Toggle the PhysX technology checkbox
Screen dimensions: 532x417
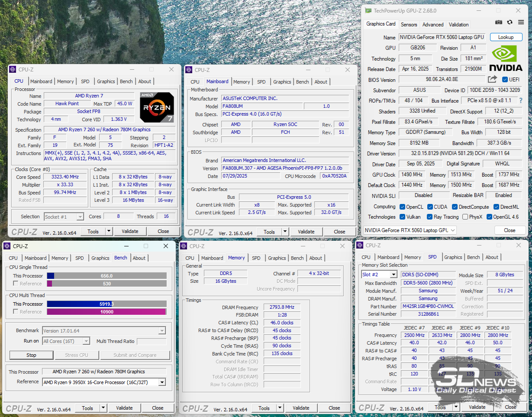(x=465, y=217)
